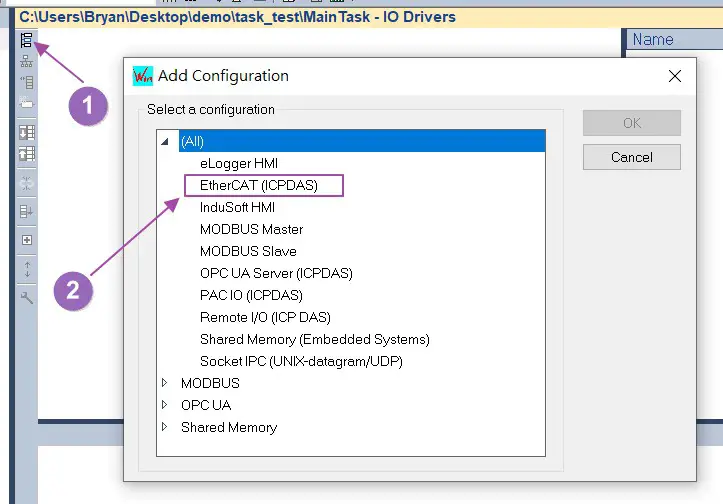
Task: Click the disabled OK button
Action: 632,123
